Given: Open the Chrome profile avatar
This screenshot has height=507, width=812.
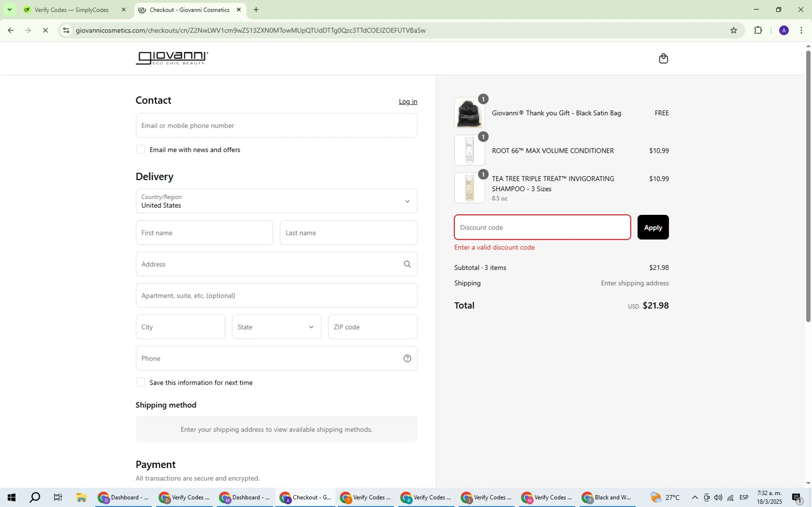Looking at the screenshot, I should [x=783, y=30].
